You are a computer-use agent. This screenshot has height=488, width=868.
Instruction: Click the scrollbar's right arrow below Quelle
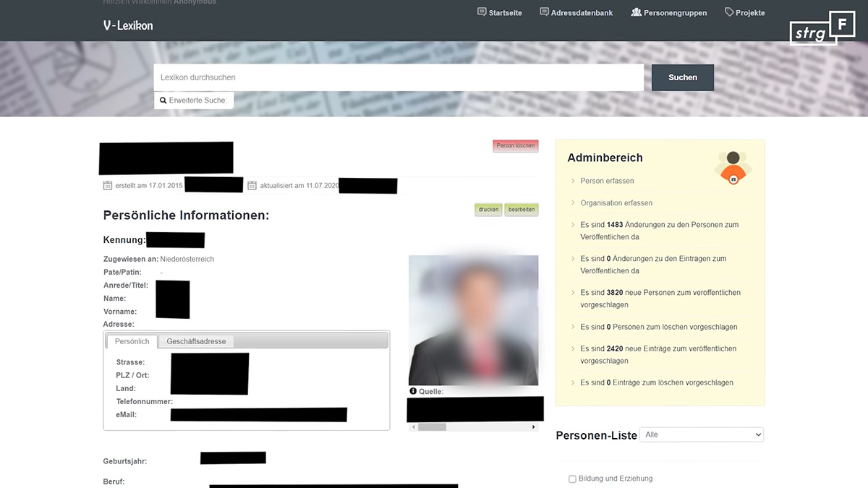[535, 427]
